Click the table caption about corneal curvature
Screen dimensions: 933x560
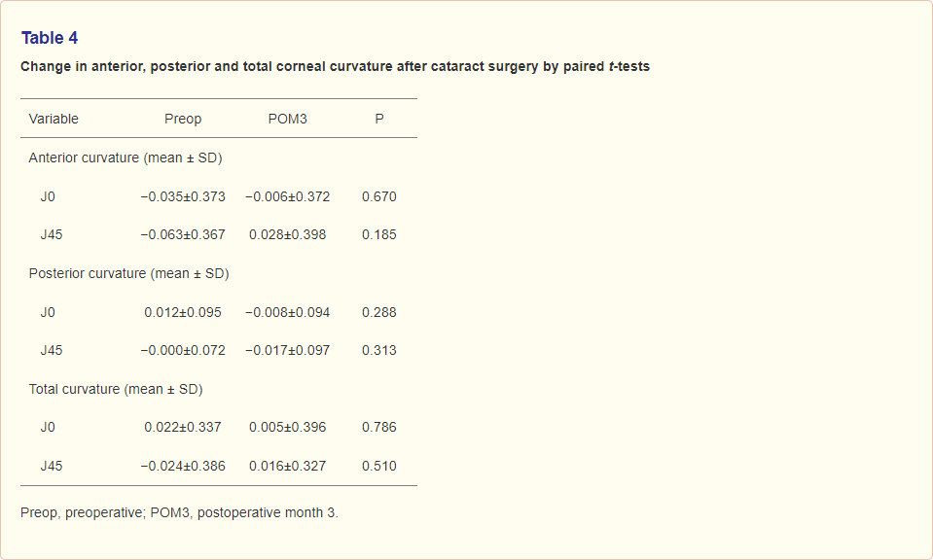(x=335, y=66)
